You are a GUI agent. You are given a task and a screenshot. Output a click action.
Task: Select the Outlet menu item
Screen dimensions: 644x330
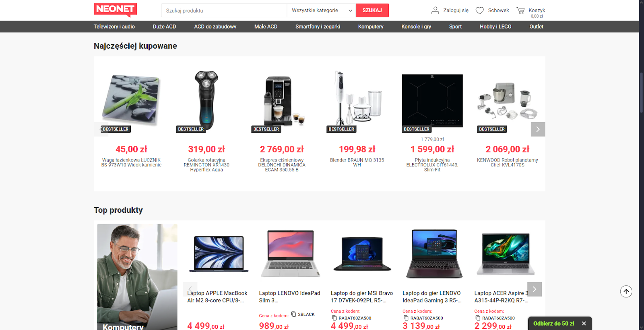click(536, 27)
